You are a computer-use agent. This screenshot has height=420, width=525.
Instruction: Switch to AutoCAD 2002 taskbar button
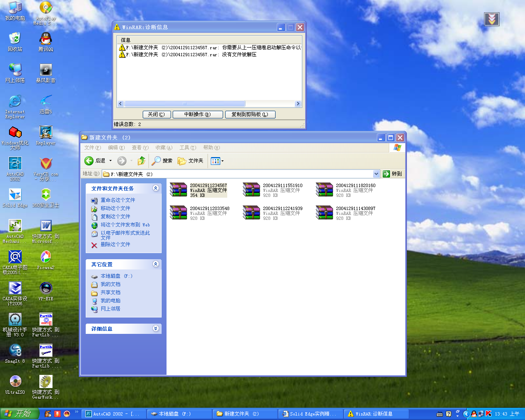114,414
